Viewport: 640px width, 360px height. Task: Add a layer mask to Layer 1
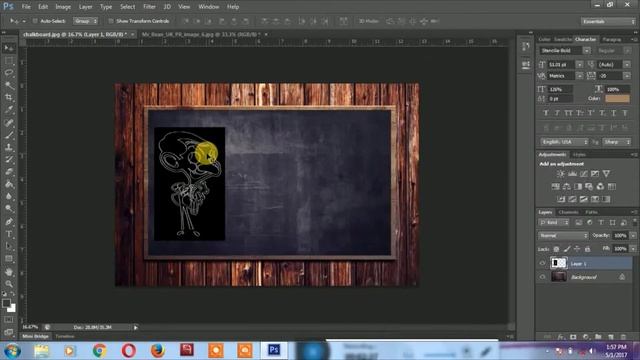coord(573,337)
